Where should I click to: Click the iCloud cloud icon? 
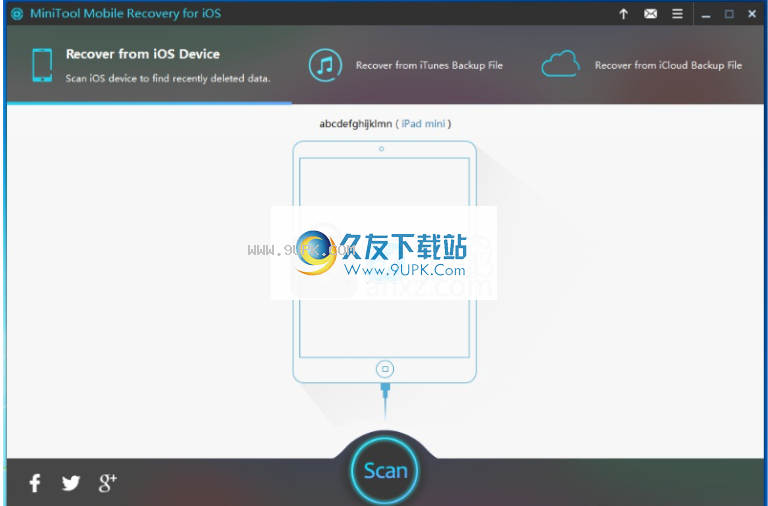pyautogui.click(x=560, y=64)
